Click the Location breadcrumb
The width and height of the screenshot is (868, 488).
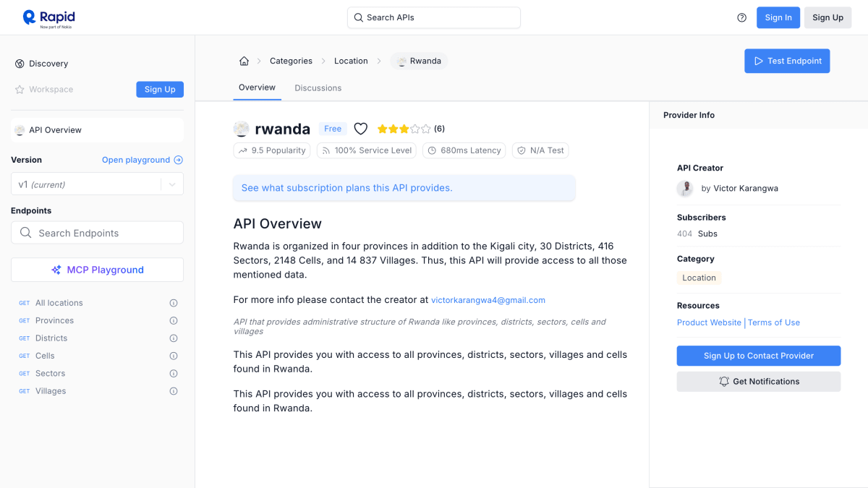pos(351,61)
